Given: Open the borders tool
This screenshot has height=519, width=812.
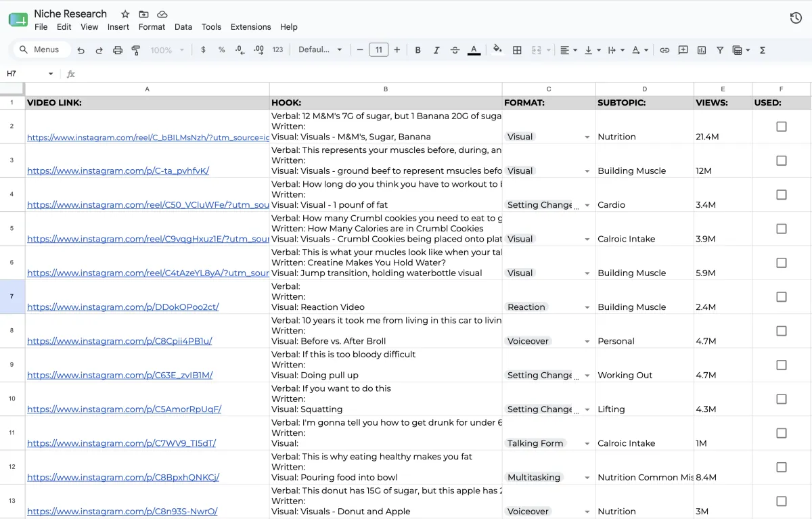Looking at the screenshot, I should pos(517,50).
